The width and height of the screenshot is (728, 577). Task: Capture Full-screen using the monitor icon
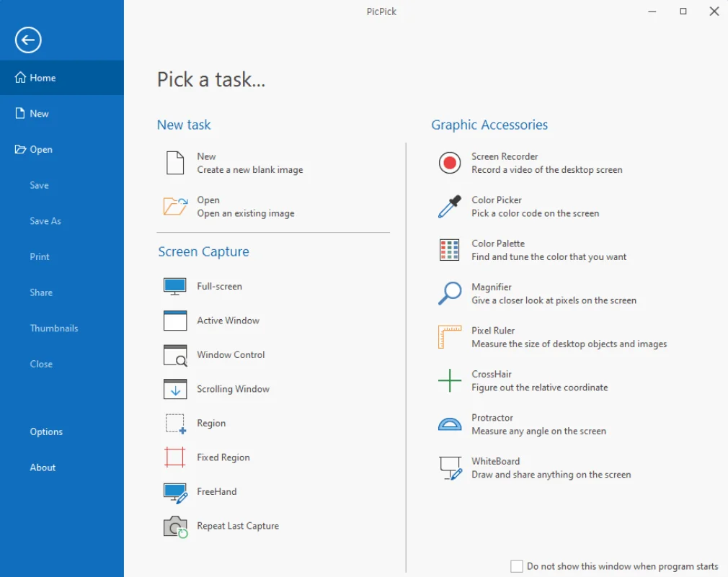click(175, 286)
